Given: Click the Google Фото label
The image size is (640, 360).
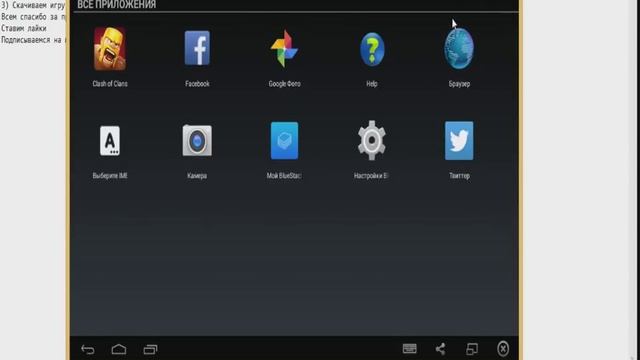Looking at the screenshot, I should click(284, 84).
